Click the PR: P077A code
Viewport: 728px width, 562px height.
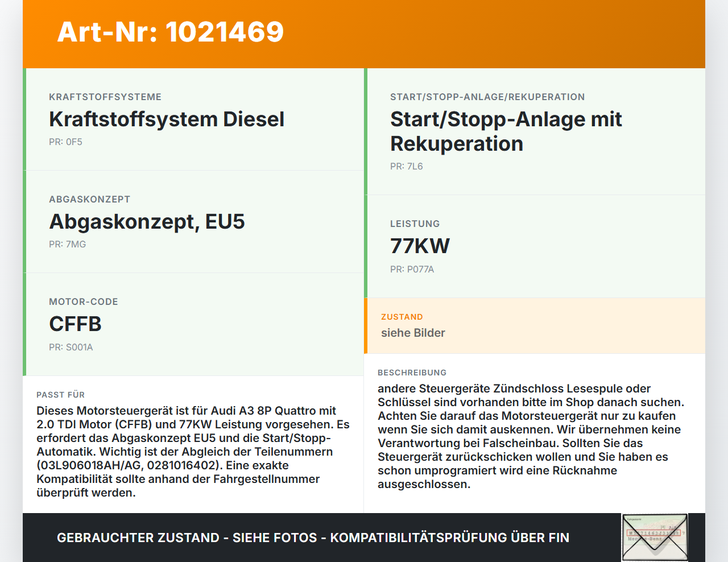[412, 270]
